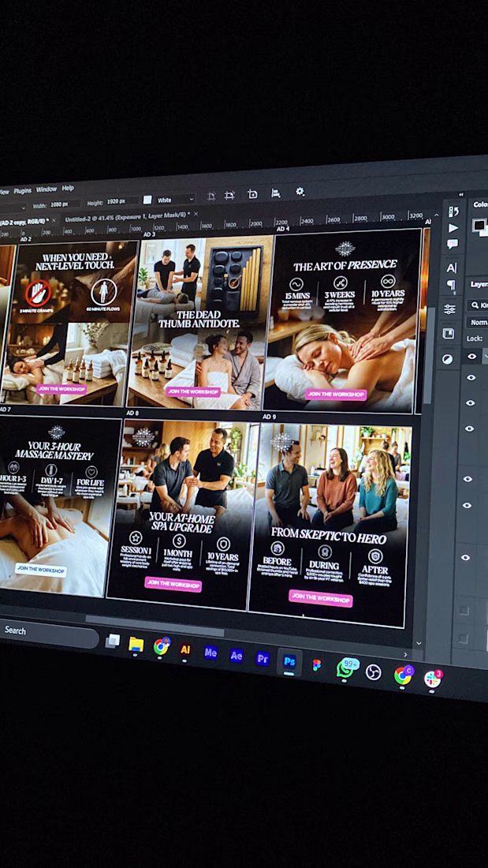Open Slack from the taskbar
Viewport: 488px width, 868px height.
(x=433, y=679)
